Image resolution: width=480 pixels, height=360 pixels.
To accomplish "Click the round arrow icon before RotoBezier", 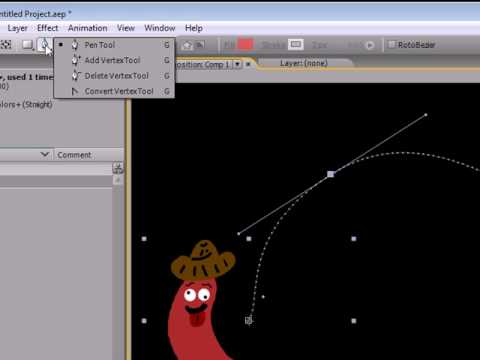I will [370, 45].
